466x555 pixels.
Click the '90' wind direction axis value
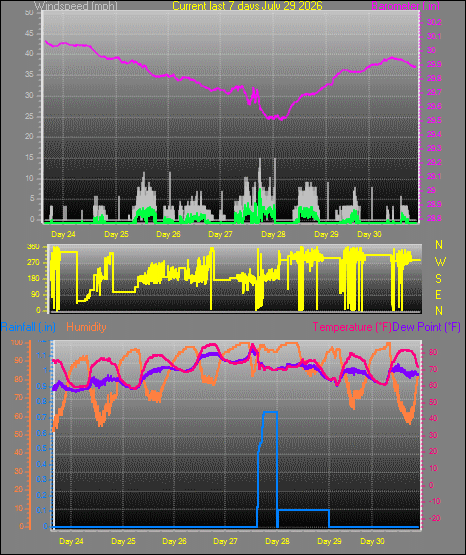point(35,294)
